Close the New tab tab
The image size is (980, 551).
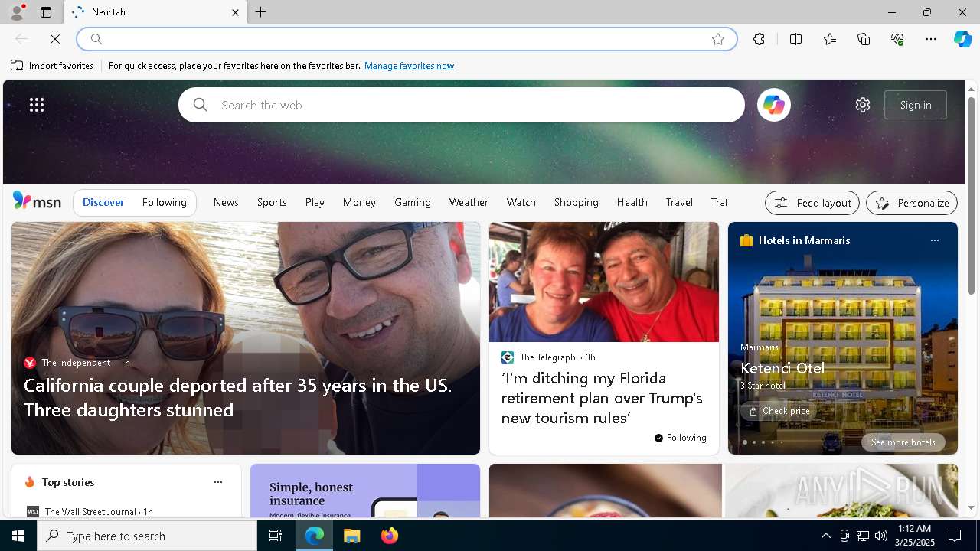pyautogui.click(x=235, y=12)
